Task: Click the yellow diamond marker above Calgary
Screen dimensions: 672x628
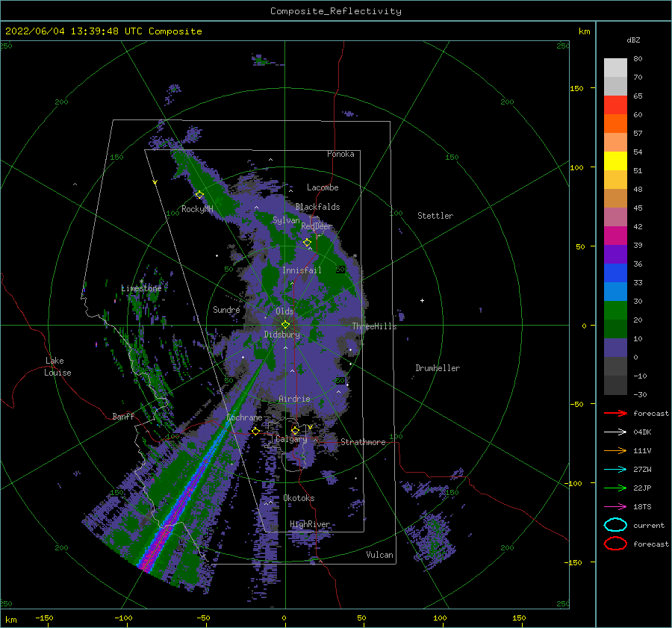Action: [295, 430]
